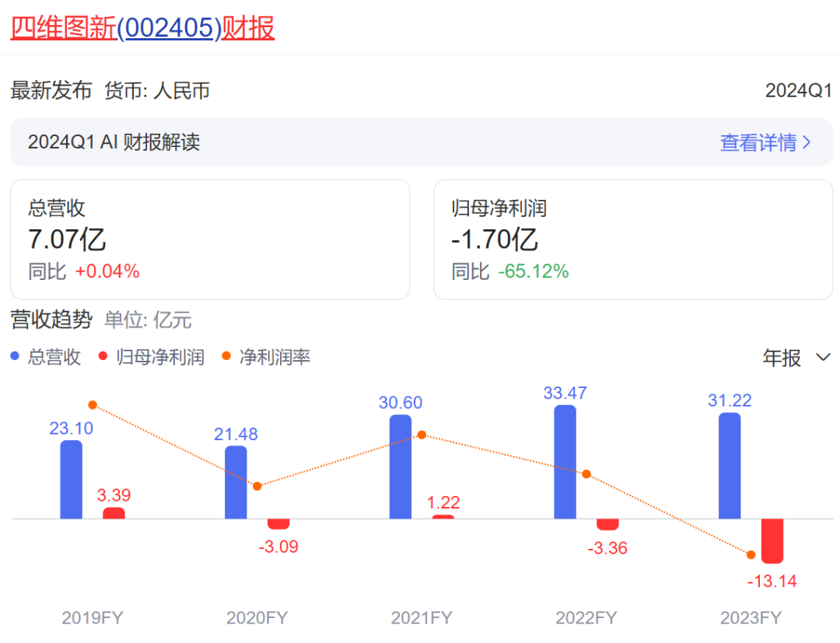Viewport: 840px width, 643px height.
Task: Click the 2021FY blue revenue bar
Action: pyautogui.click(x=401, y=467)
